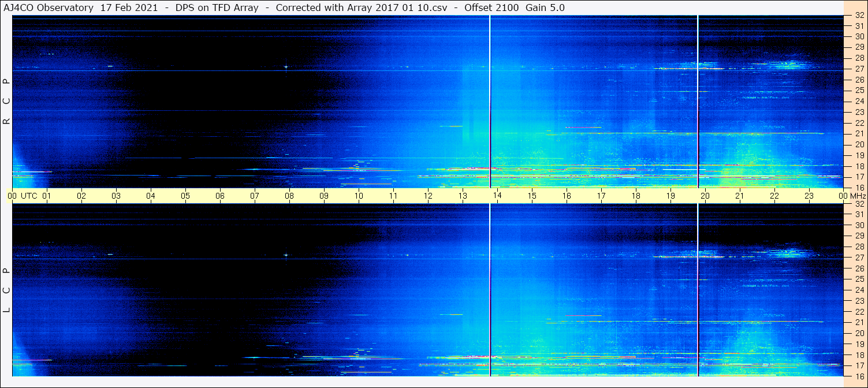Select hour label '01' on time axis
The height and width of the screenshot is (388, 868).
click(x=47, y=196)
